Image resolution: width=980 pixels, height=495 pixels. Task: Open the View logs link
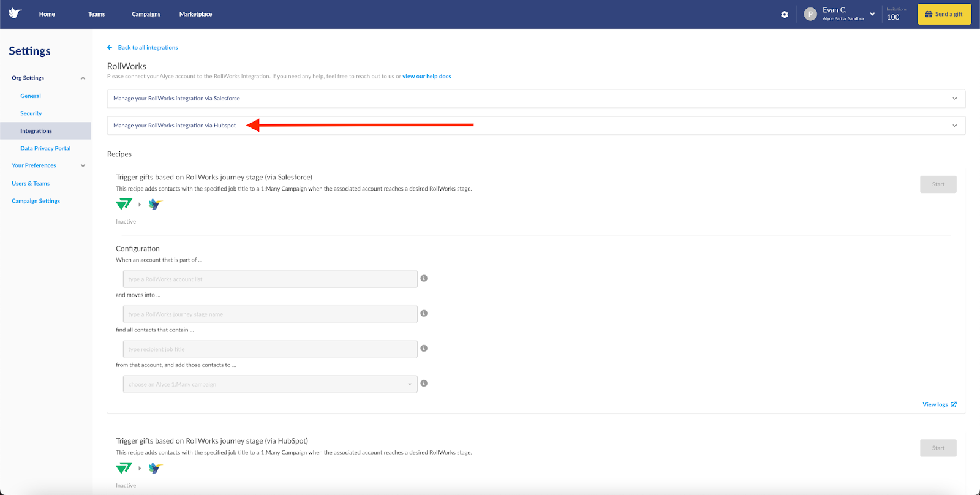point(935,404)
